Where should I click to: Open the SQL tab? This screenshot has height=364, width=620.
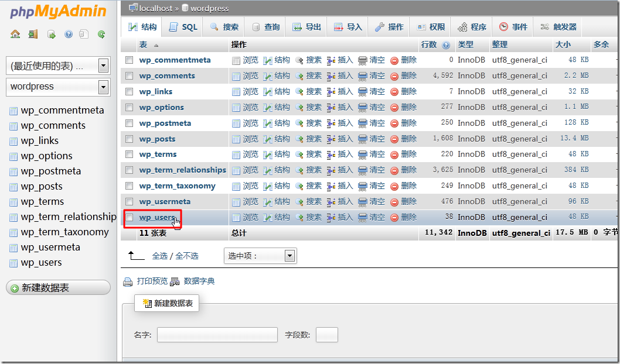point(183,27)
